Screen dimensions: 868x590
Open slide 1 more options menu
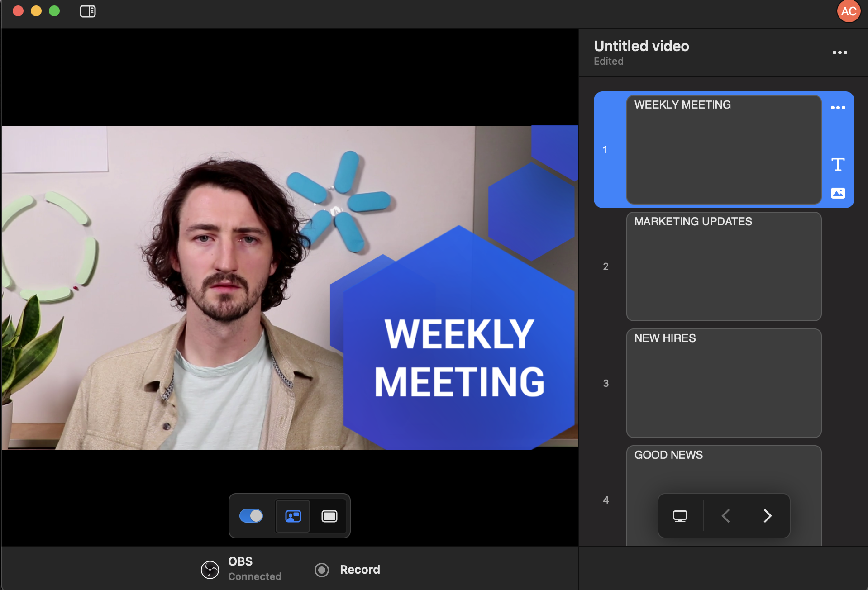pyautogui.click(x=838, y=108)
